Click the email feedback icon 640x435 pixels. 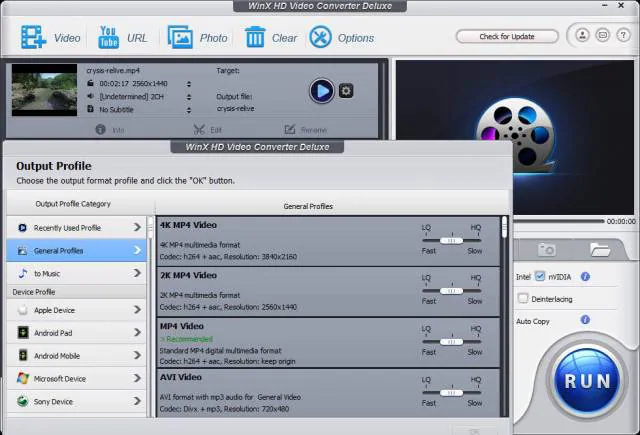coord(602,36)
